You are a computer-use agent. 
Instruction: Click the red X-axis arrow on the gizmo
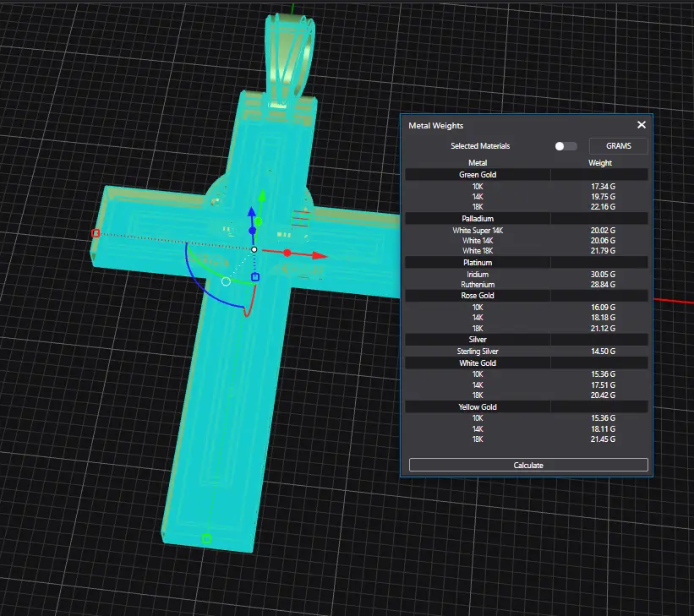tap(318, 254)
